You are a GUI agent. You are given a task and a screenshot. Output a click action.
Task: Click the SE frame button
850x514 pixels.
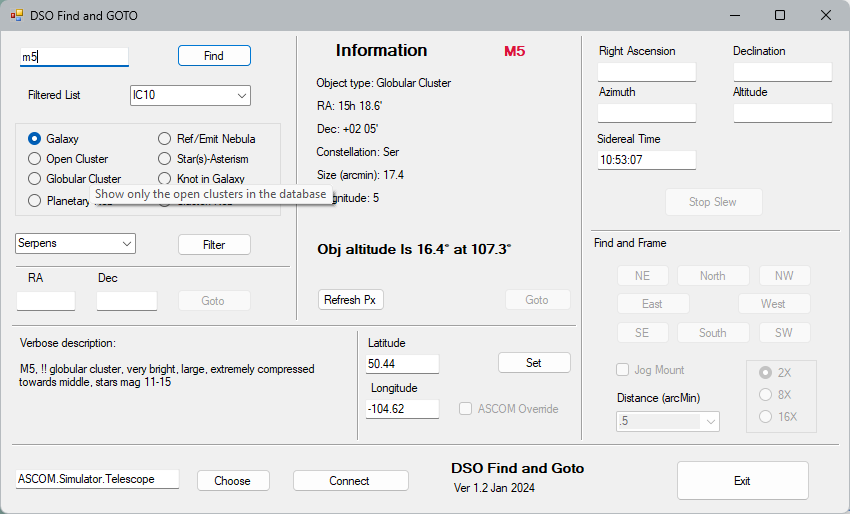[x=642, y=333]
